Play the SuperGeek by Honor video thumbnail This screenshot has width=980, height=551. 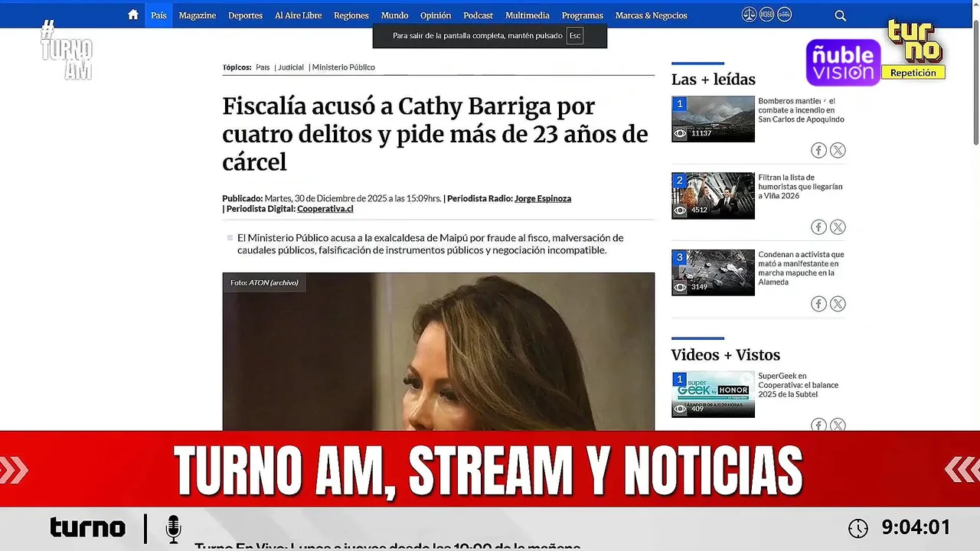pyautogui.click(x=713, y=394)
